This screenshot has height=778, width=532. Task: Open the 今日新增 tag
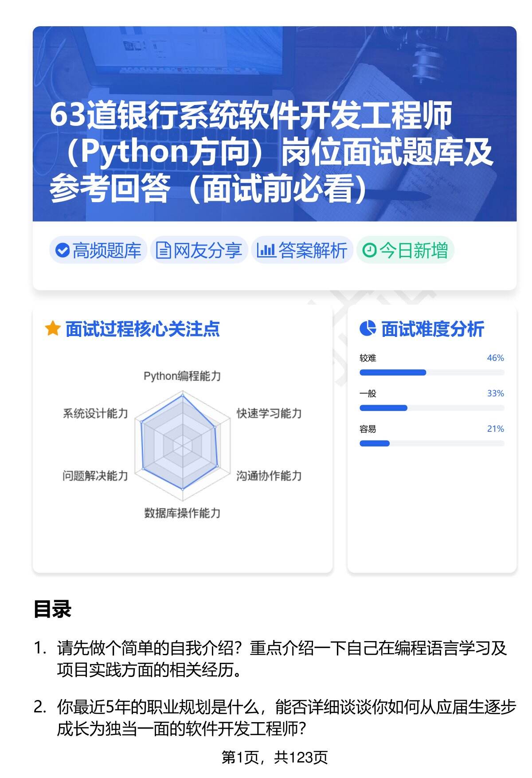(x=405, y=250)
